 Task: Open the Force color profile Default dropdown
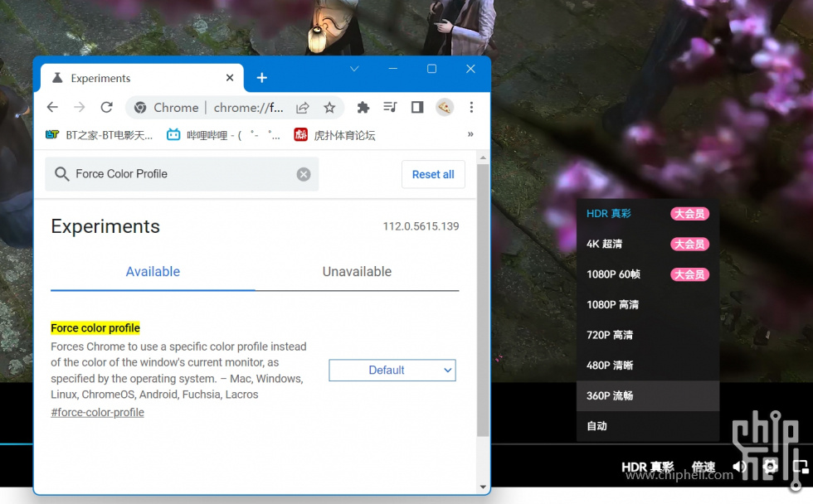392,371
